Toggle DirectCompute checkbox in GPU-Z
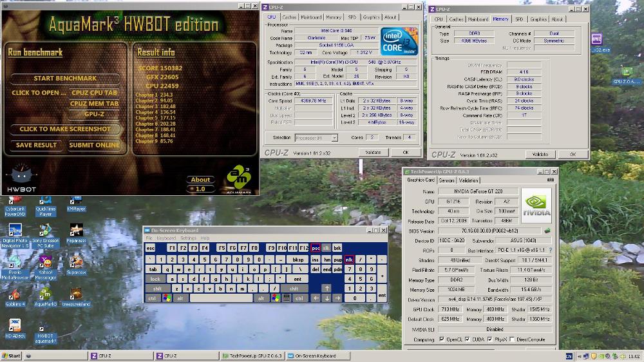 [512, 339]
